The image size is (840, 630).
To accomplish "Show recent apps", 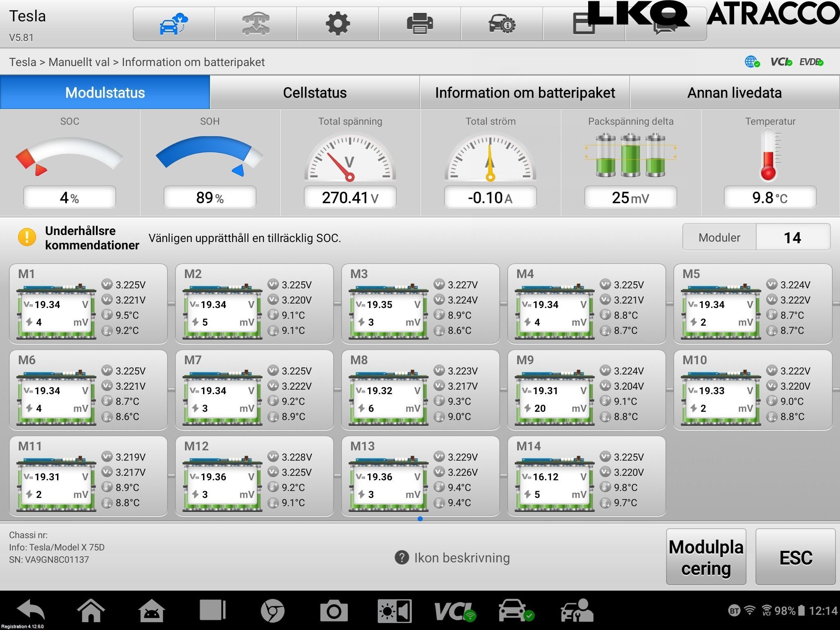I will [x=212, y=610].
